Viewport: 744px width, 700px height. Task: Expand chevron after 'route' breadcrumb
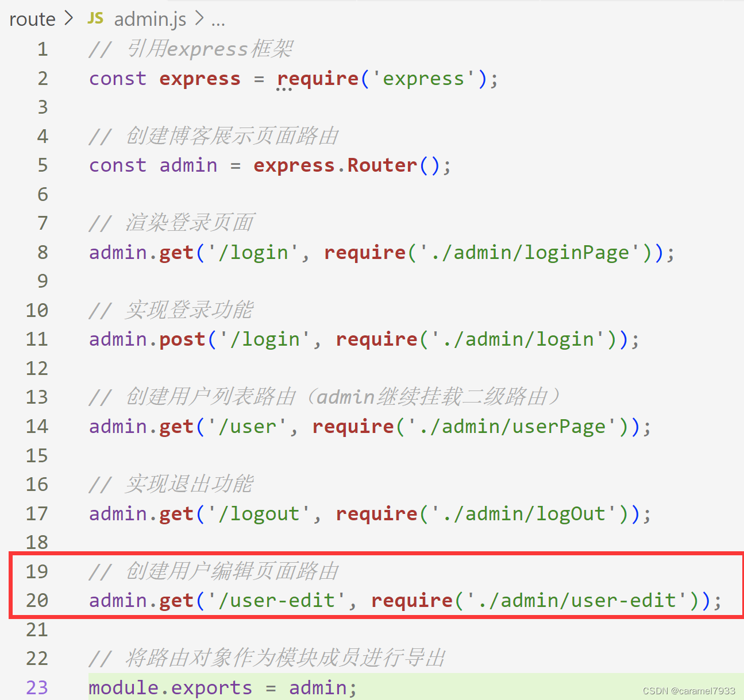pyautogui.click(x=69, y=19)
